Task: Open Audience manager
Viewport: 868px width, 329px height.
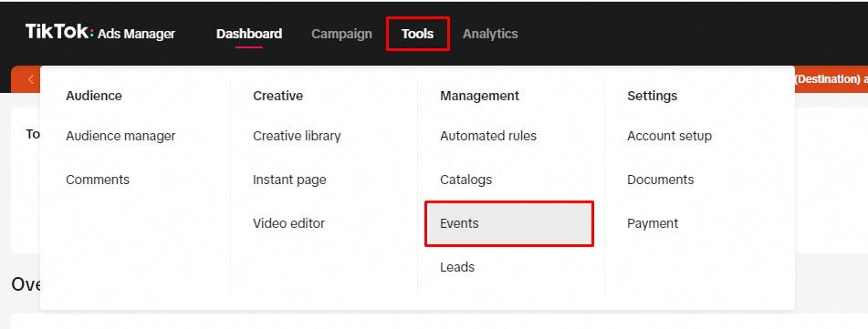Action: pyautogui.click(x=120, y=136)
